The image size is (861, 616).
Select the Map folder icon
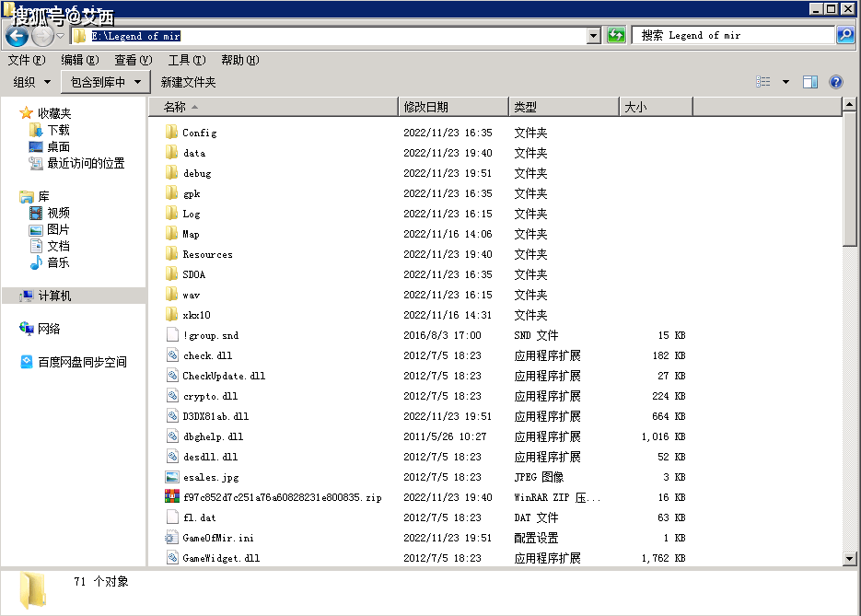171,234
